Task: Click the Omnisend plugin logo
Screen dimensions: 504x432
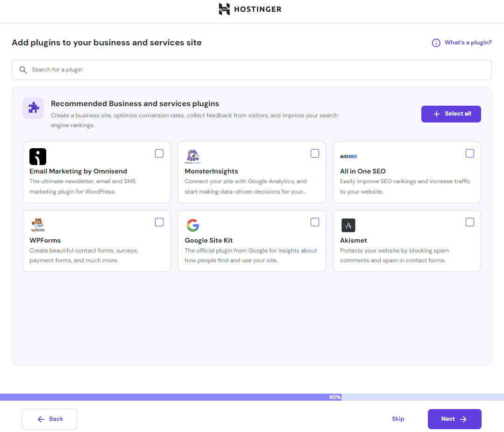Action: click(x=38, y=157)
